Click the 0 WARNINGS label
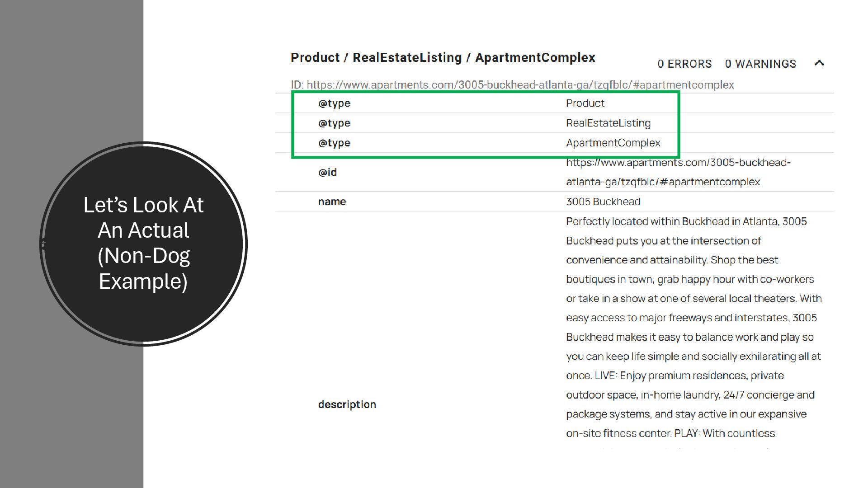The image size is (868, 488). click(x=760, y=64)
